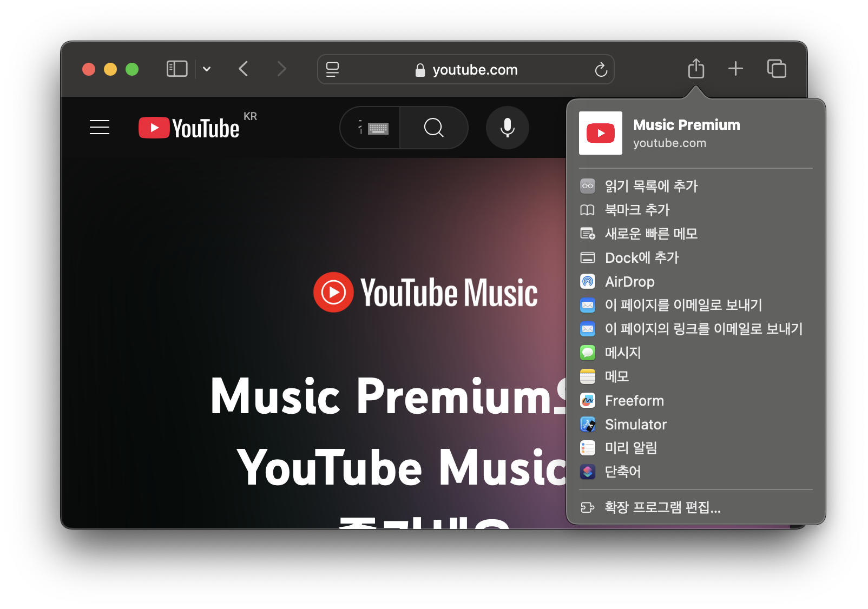Open a new tab with plus button

[735, 69]
